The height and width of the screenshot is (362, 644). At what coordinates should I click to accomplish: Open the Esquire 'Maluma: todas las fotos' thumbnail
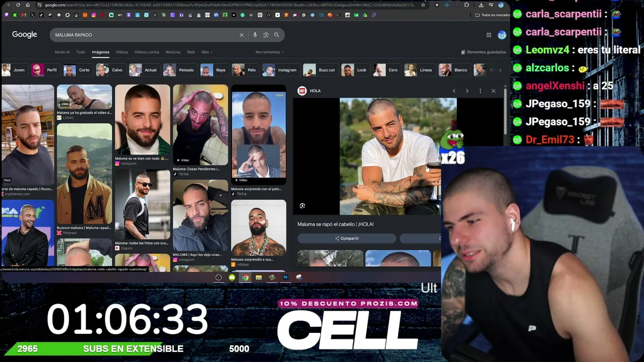click(x=142, y=205)
